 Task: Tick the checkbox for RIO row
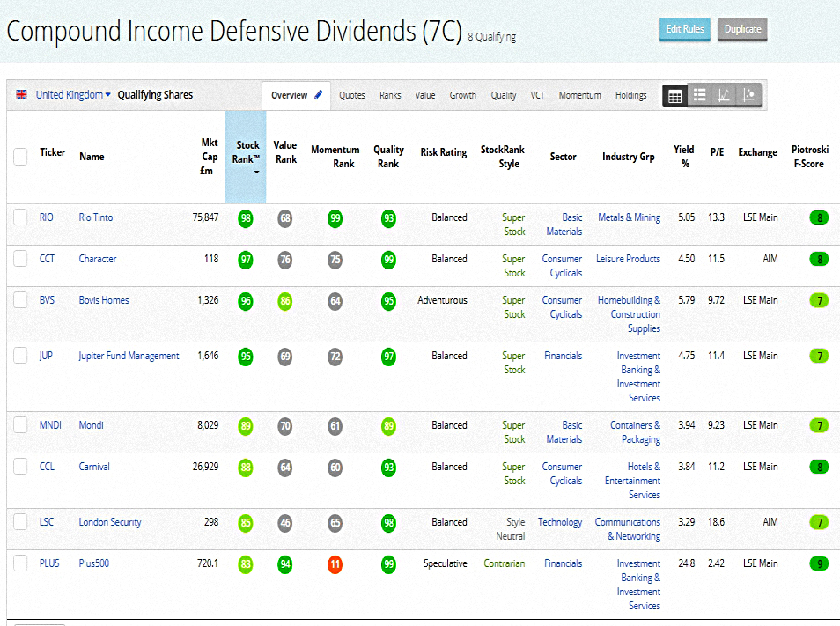pyautogui.click(x=20, y=217)
